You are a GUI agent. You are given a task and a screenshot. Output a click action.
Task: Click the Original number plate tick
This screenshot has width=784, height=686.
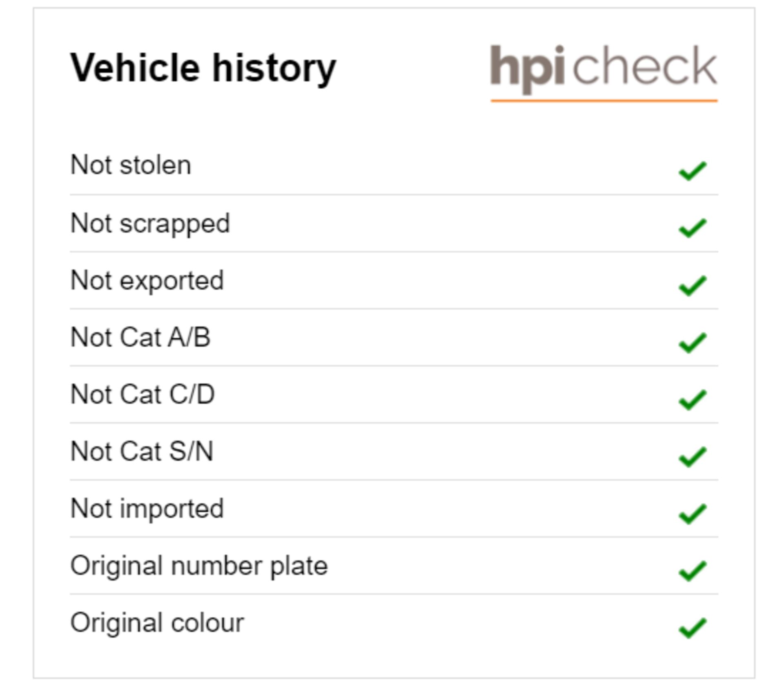(692, 571)
